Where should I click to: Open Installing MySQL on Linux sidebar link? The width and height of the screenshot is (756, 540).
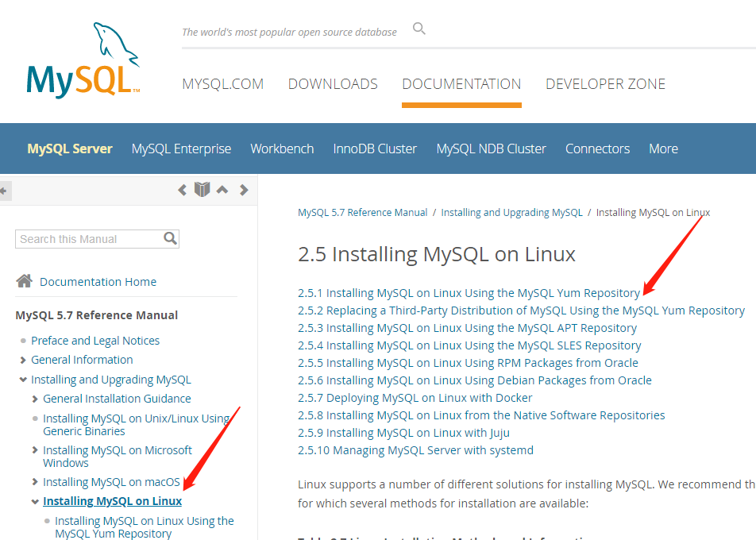pos(112,501)
